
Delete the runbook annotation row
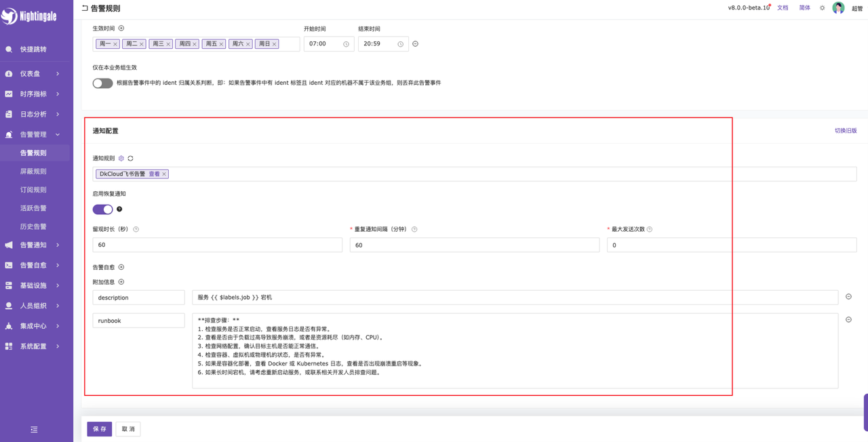click(848, 320)
